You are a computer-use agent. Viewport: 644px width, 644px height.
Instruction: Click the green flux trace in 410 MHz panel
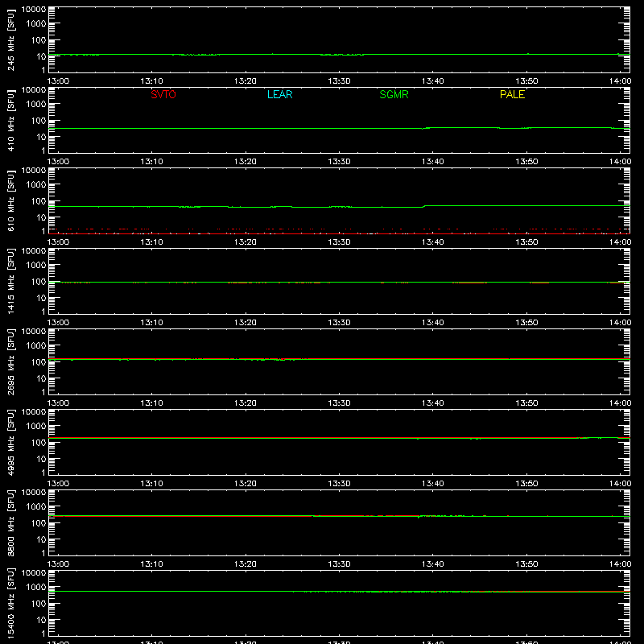coord(339,128)
